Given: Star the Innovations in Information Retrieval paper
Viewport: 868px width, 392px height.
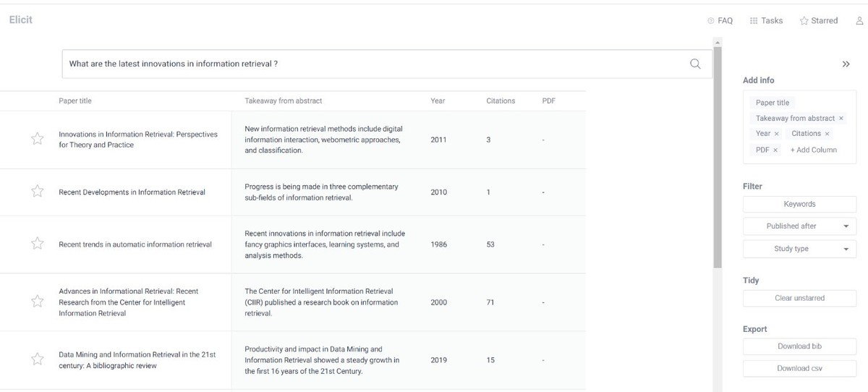Looking at the screenshot, I should click(x=37, y=140).
